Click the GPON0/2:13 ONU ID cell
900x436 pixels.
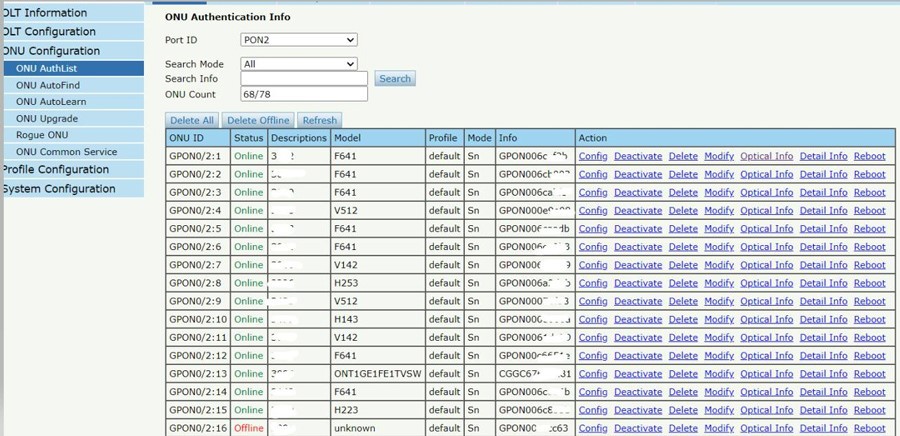(198, 374)
